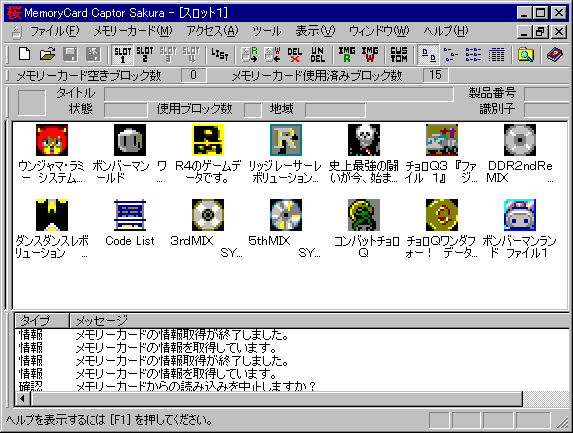
Task: Click the 地域 field
Action: pyautogui.click(x=335, y=110)
